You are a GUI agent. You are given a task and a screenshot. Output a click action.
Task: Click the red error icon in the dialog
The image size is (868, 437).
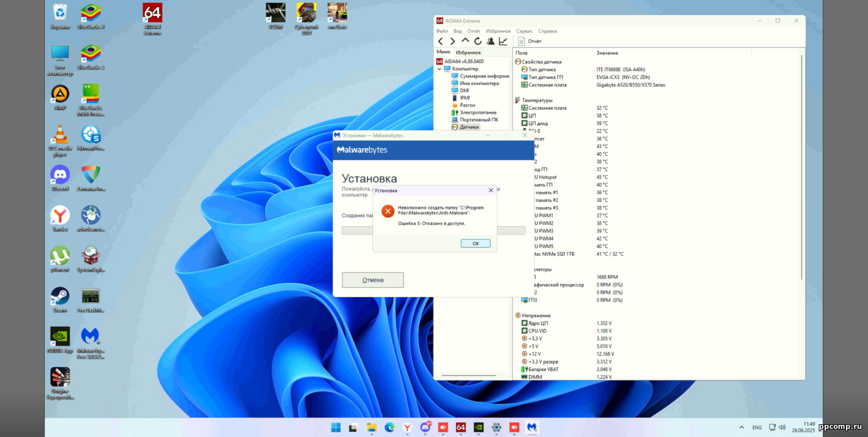388,211
